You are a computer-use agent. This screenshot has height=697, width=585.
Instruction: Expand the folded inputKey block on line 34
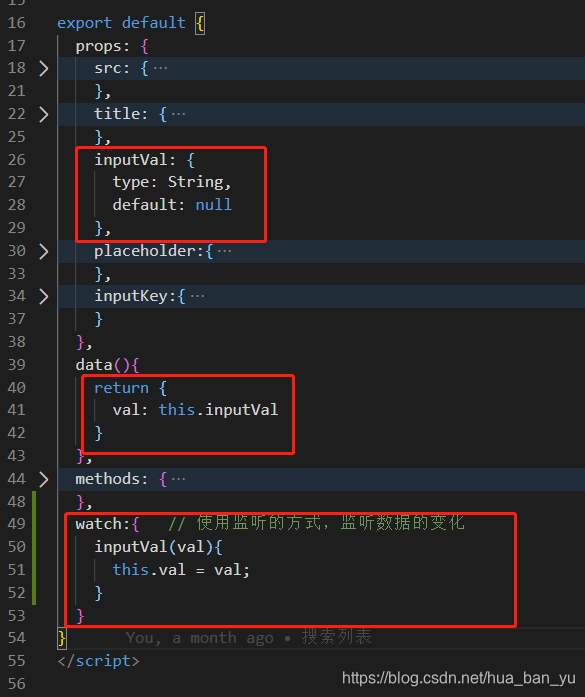[44, 296]
